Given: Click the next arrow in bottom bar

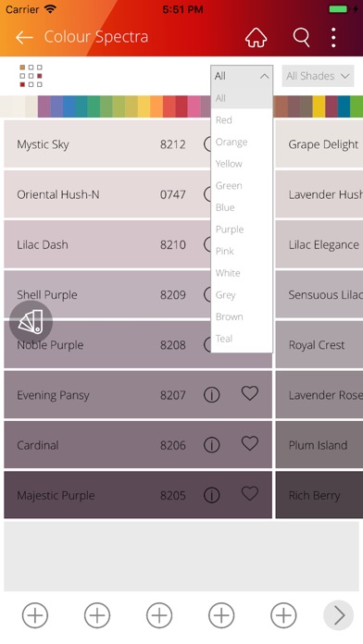Looking at the screenshot, I should 338,615.
